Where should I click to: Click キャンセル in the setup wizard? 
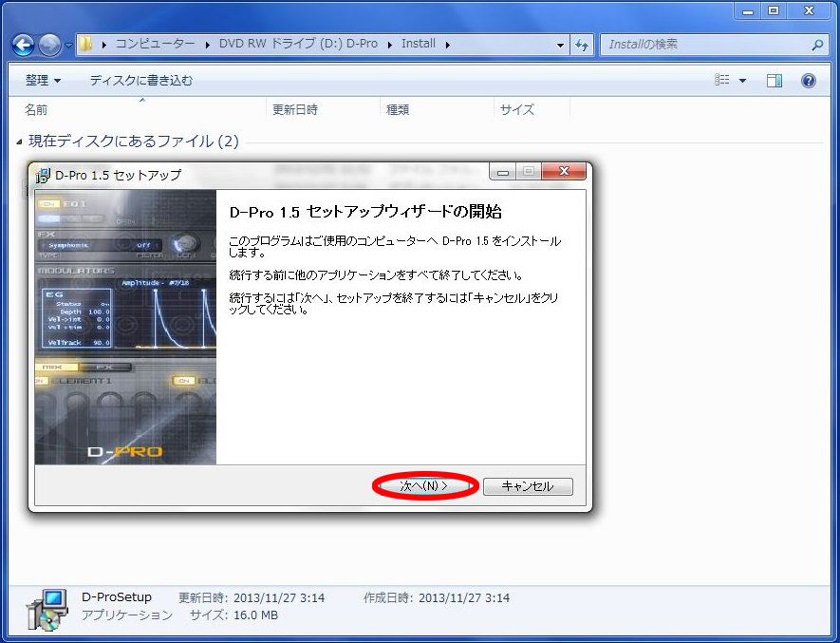[x=528, y=486]
